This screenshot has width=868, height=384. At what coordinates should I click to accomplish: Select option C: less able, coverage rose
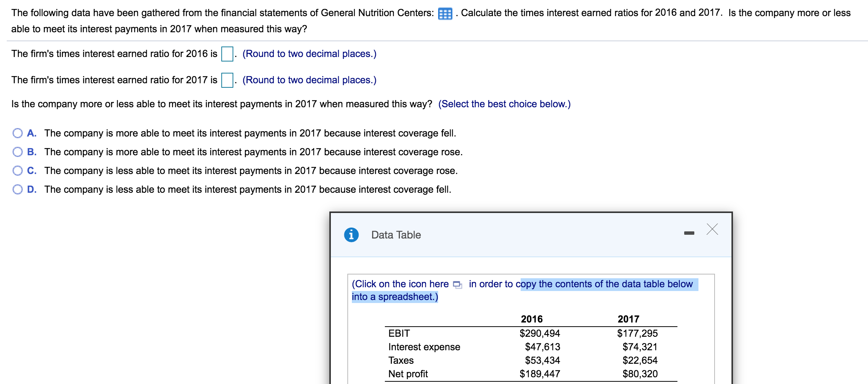tap(18, 171)
